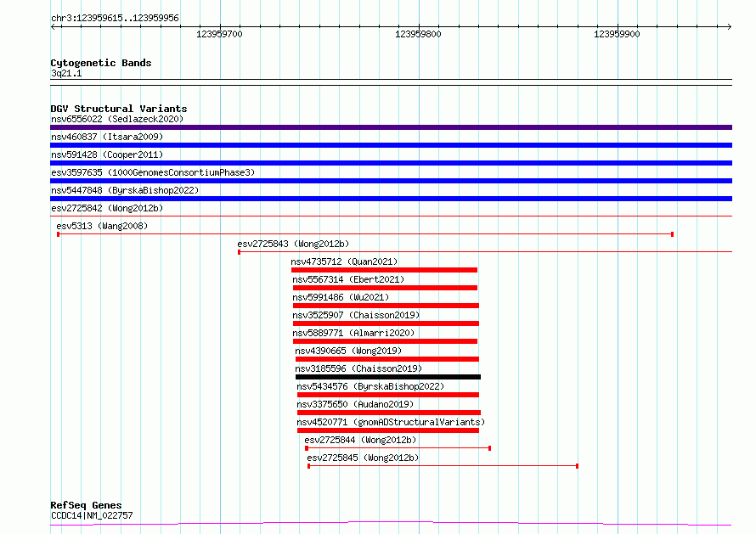Image resolution: width=756 pixels, height=534 pixels.
Task: Open the nsv460837 (Itsara2009) label
Action: 107,137
